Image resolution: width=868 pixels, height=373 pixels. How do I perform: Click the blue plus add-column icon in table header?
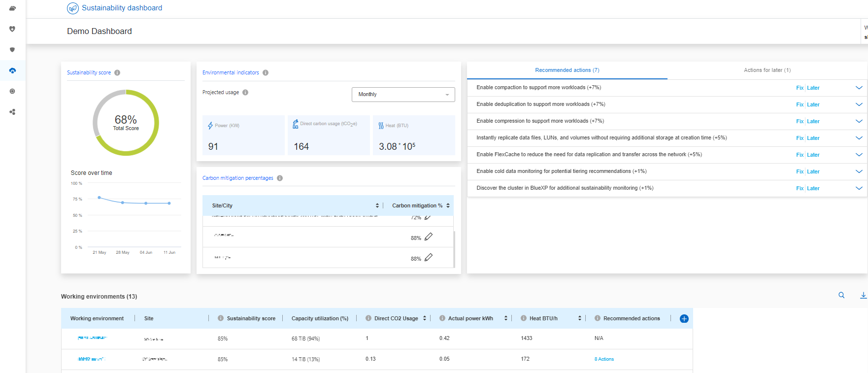coord(684,319)
